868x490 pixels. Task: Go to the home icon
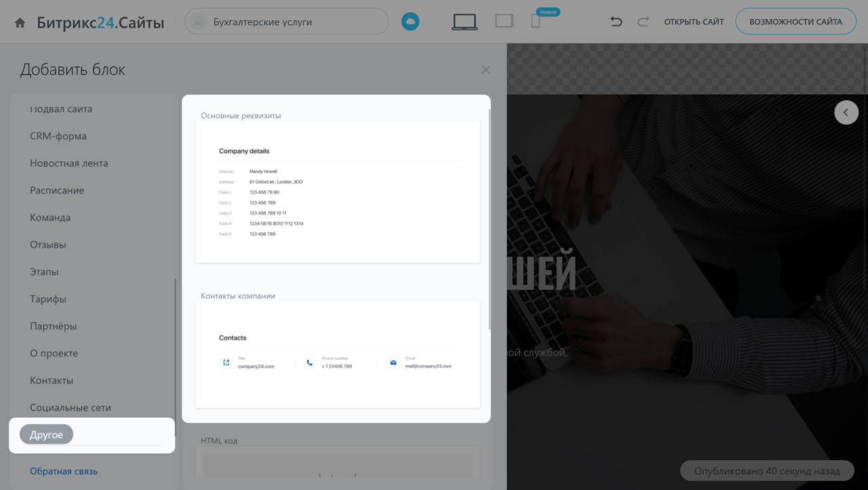pos(20,22)
